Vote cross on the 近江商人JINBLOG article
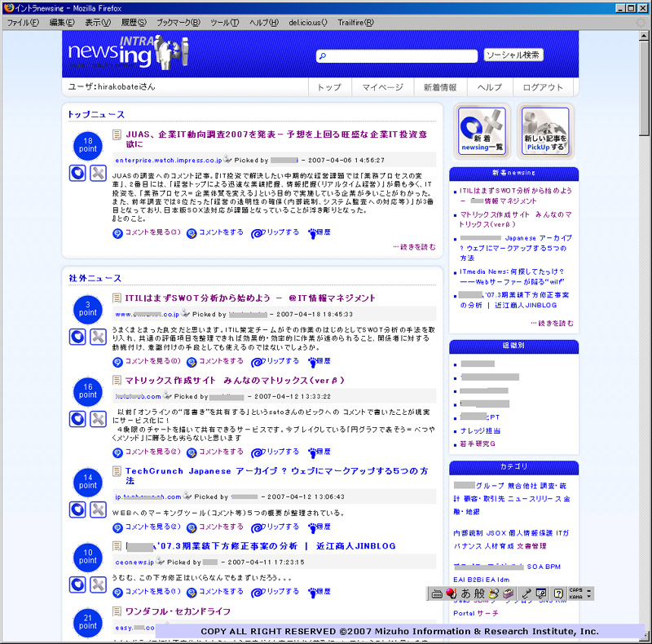The image size is (652, 644). [x=98, y=584]
